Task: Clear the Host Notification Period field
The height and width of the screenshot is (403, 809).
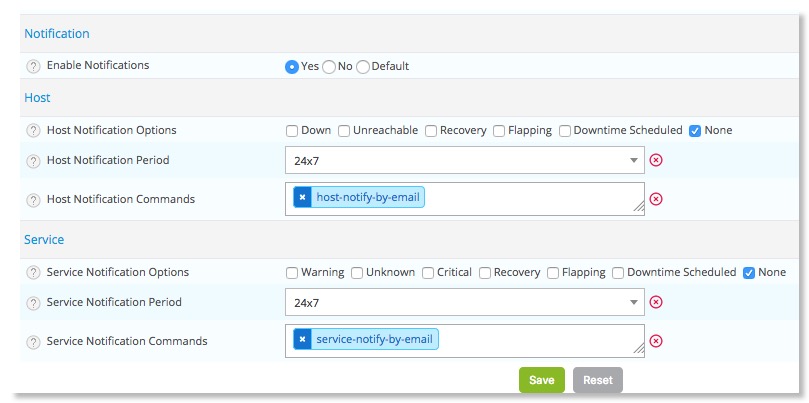Action: pyautogui.click(x=656, y=160)
